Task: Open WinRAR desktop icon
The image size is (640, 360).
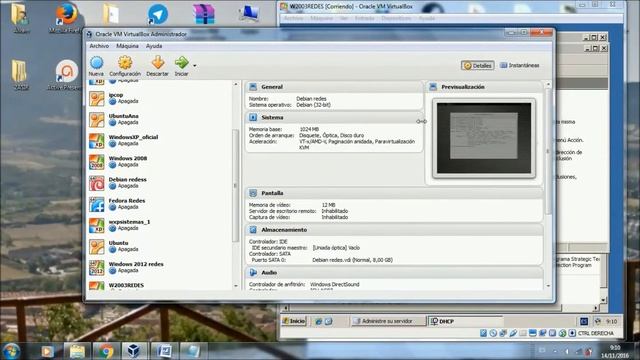Action: 203,14
